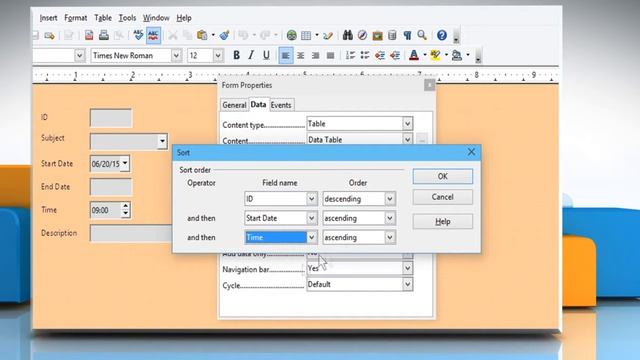Screen dimensions: 640x360
Task: Apply Font Color red A icon
Action: [414, 55]
